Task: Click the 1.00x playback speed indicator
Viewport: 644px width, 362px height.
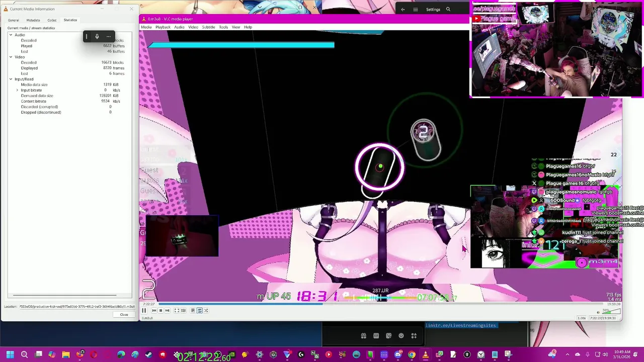Action: pyautogui.click(x=582, y=318)
